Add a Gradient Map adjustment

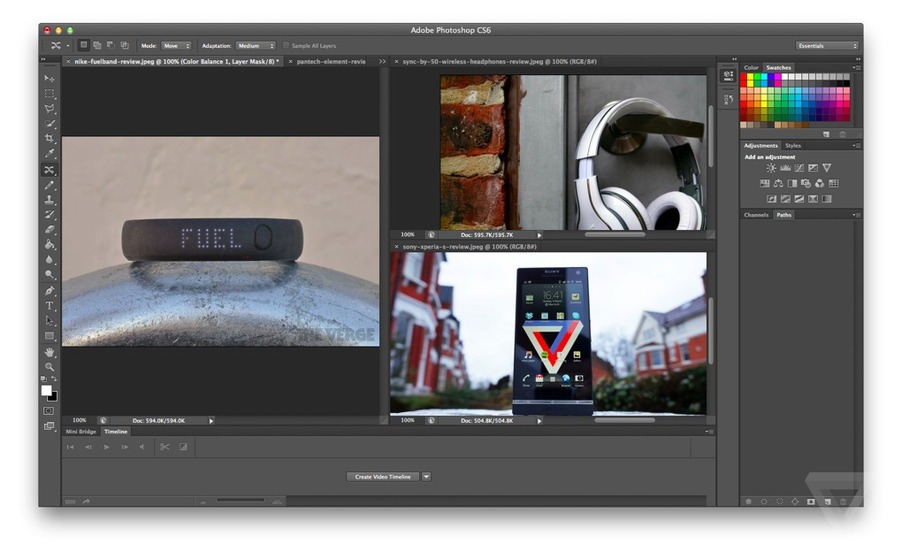click(827, 199)
